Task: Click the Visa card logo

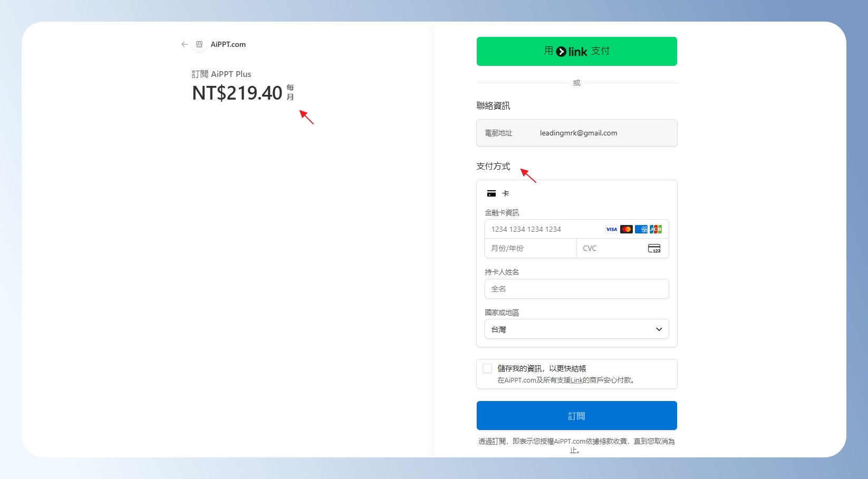Action: click(x=611, y=229)
